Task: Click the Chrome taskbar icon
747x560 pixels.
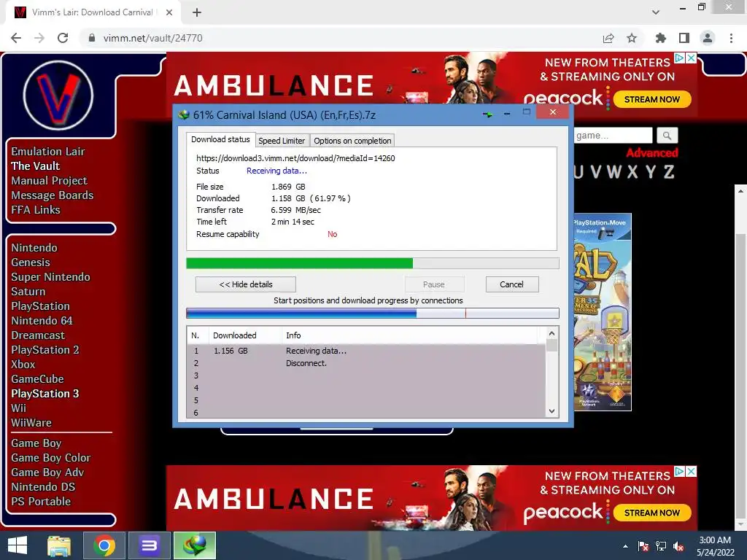Action: [x=104, y=545]
